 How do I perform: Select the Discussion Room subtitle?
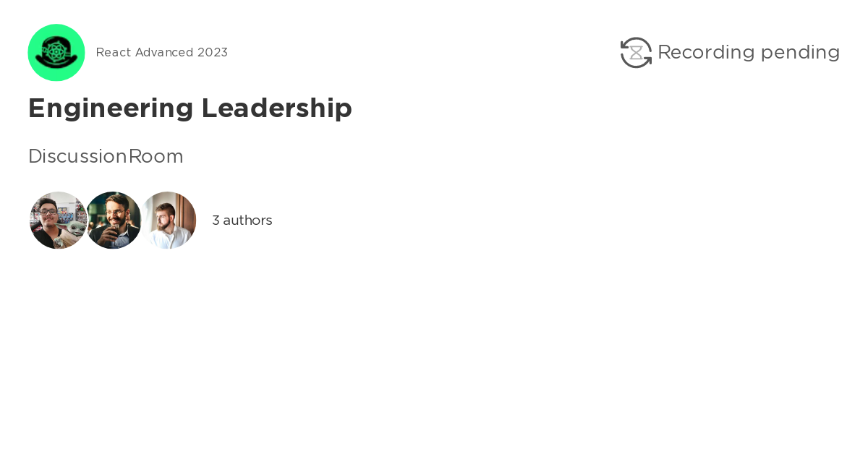coord(106,156)
